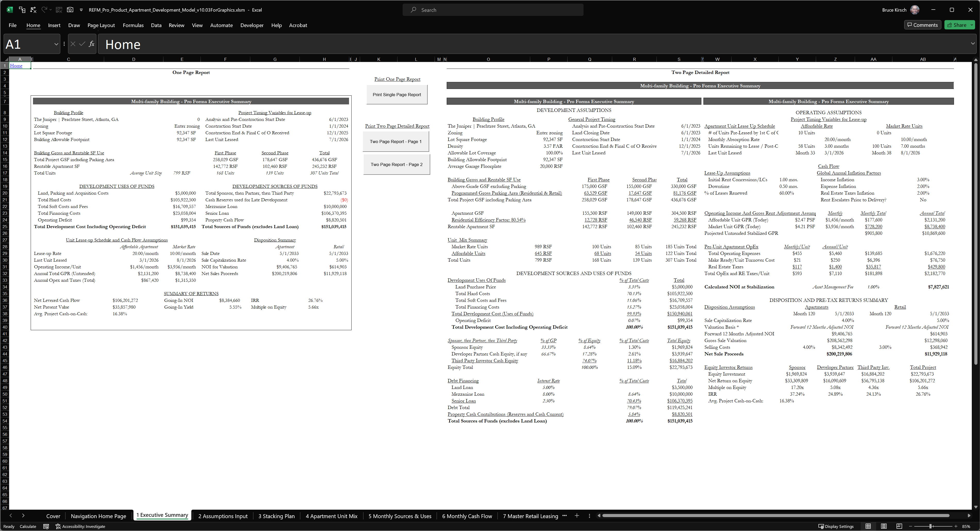Click the Print Single Page Report button
980x531 pixels.
click(397, 95)
